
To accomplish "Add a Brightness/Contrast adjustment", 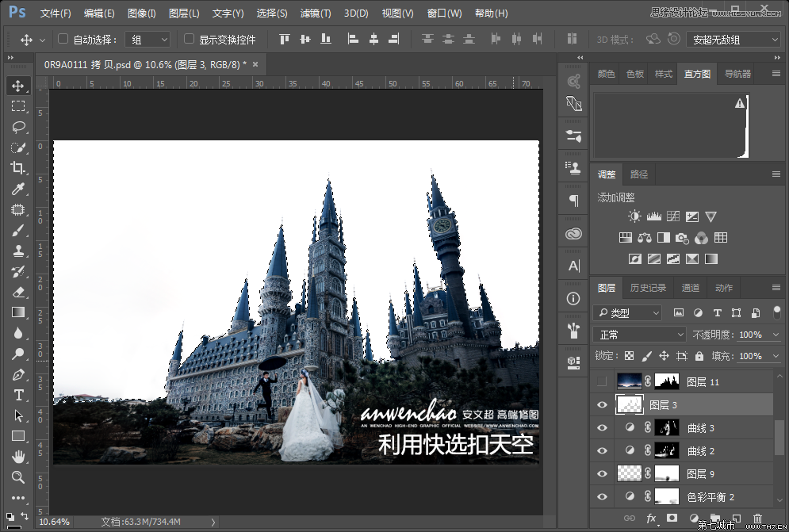I will coord(634,216).
